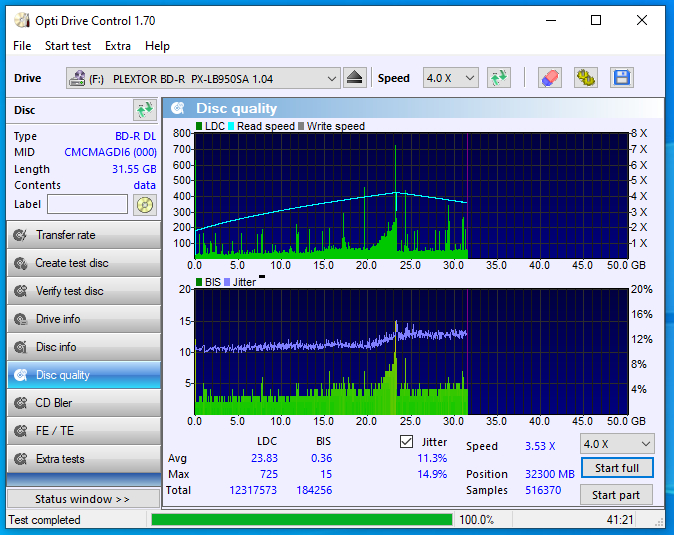Select the FE / TE label

[55, 431]
